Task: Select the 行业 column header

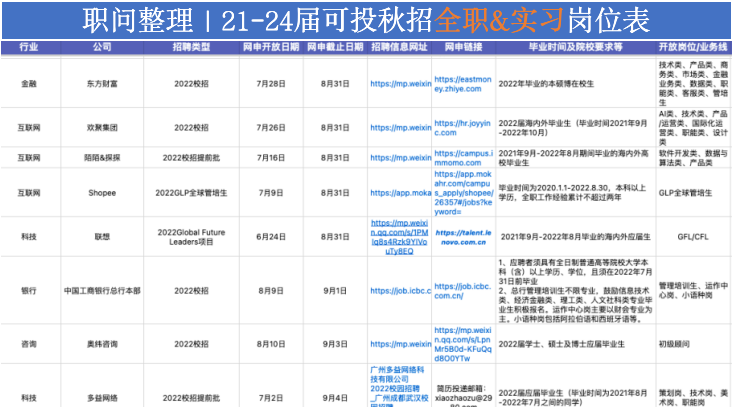Action: (x=29, y=47)
